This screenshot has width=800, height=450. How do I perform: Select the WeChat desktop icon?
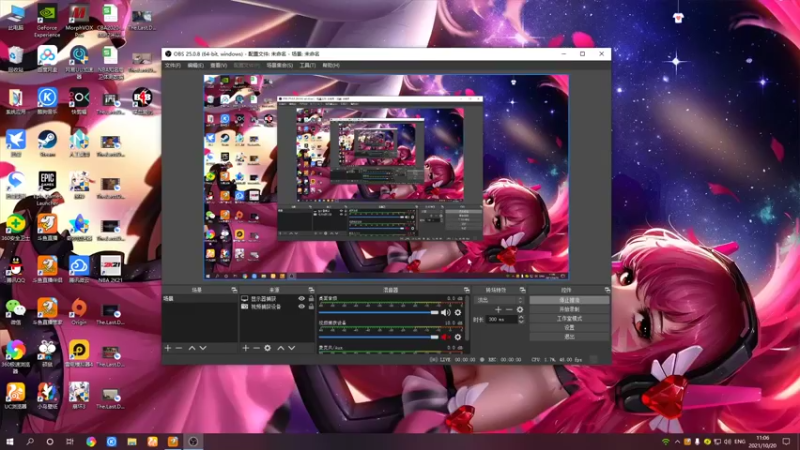click(16, 311)
